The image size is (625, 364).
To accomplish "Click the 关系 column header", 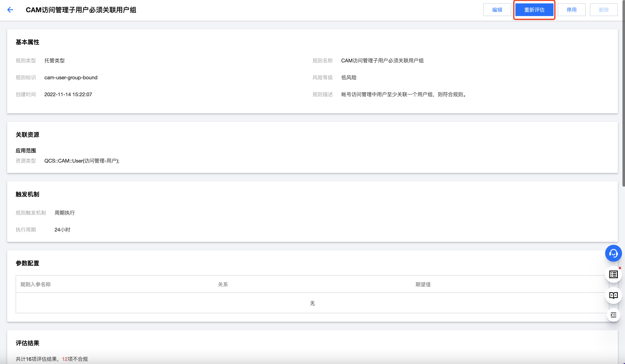I will point(223,284).
